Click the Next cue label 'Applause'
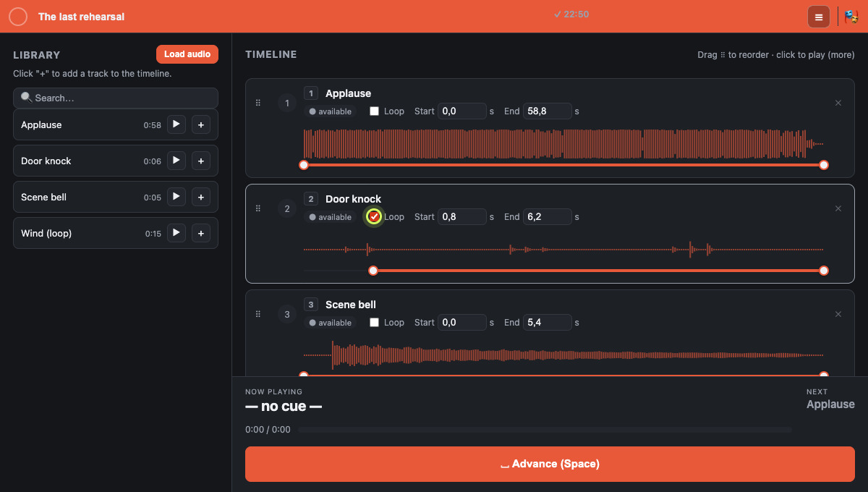868x492 pixels. tap(830, 404)
